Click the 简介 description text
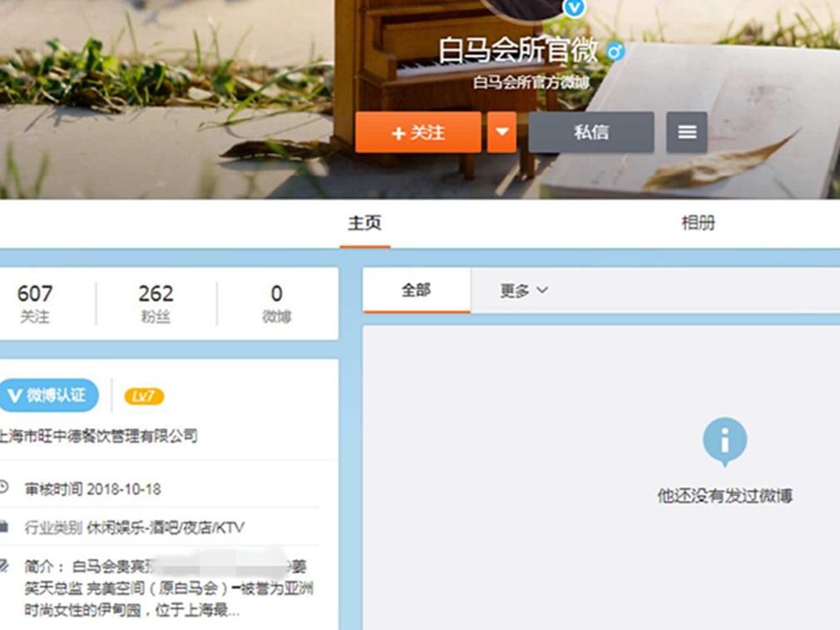 pos(169,588)
